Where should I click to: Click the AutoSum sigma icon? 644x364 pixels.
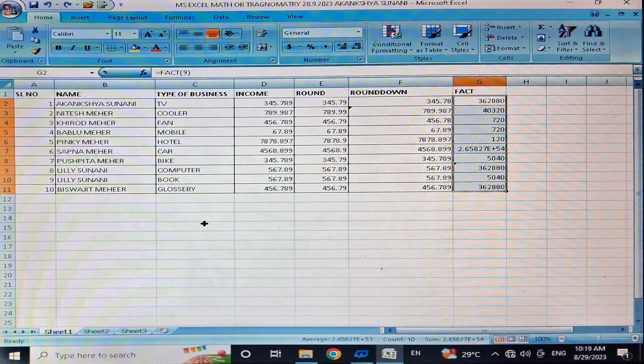541,27
